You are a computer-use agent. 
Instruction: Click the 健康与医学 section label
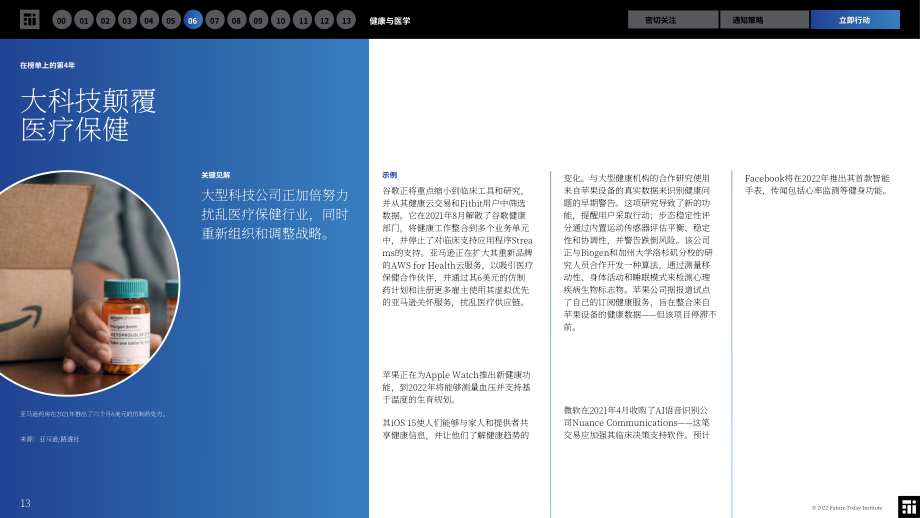click(x=390, y=21)
